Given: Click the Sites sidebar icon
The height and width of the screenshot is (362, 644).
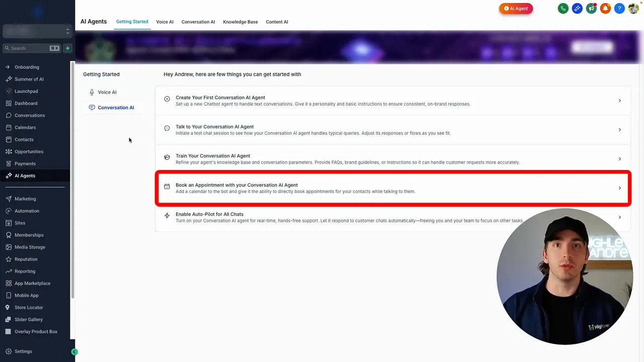Looking at the screenshot, I should [9, 223].
